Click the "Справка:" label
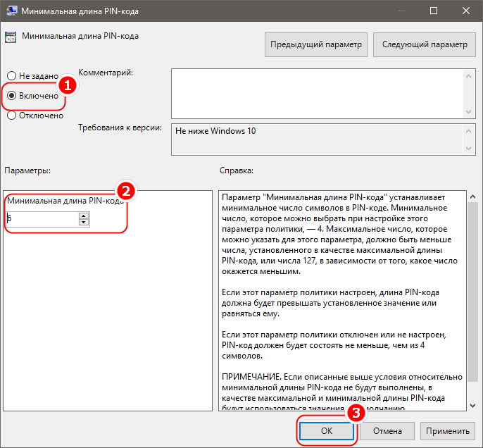The image size is (483, 448). pyautogui.click(x=237, y=170)
